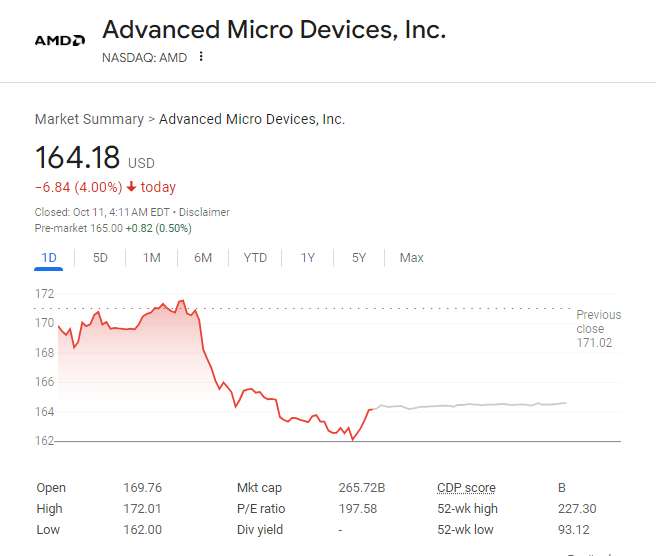The height and width of the screenshot is (556, 656).
Task: Click the red down arrow price indicator
Action: tap(131, 187)
